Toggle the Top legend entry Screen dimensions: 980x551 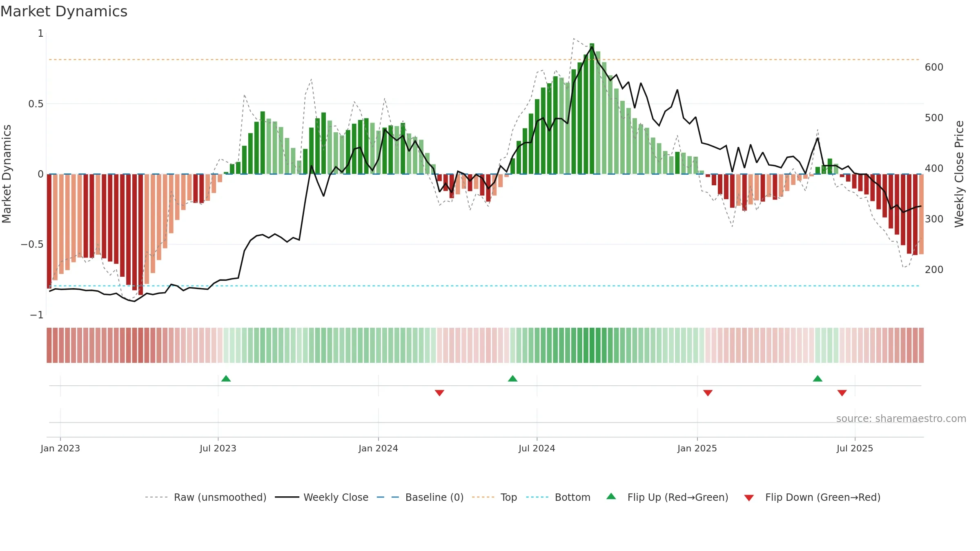[x=494, y=497]
